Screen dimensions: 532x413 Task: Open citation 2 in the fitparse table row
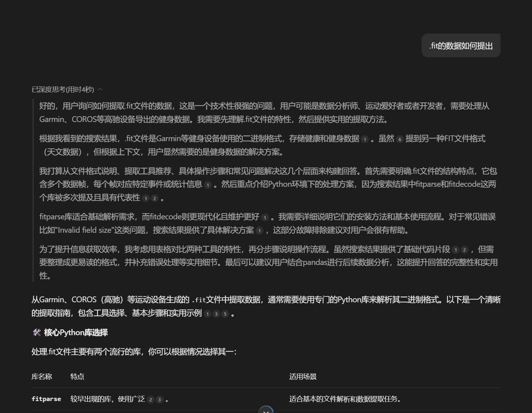click(151, 400)
